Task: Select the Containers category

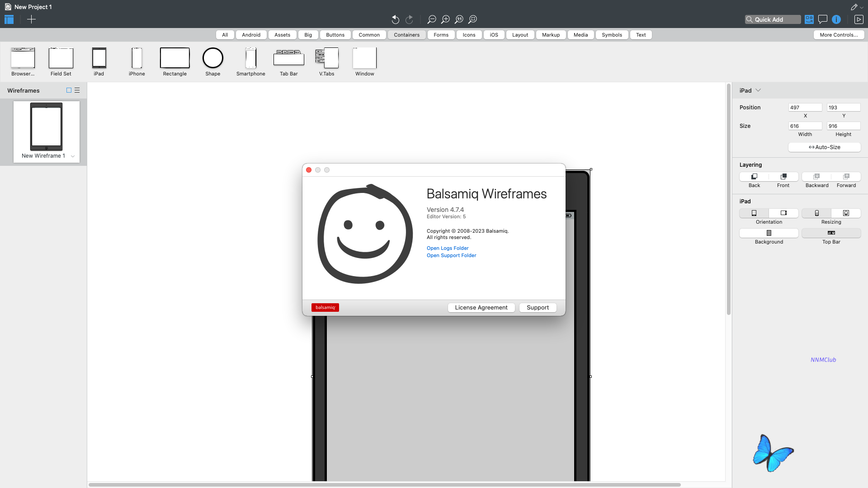Action: pos(407,35)
